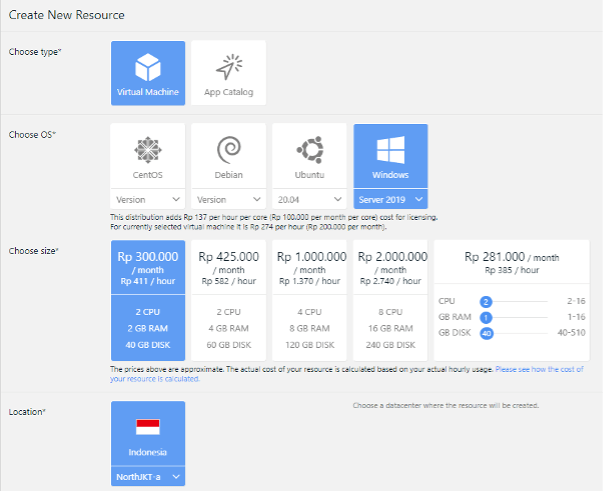The image size is (604, 492).
Task: Expand the Windows Server 2019 dropdown
Action: pyautogui.click(x=391, y=200)
